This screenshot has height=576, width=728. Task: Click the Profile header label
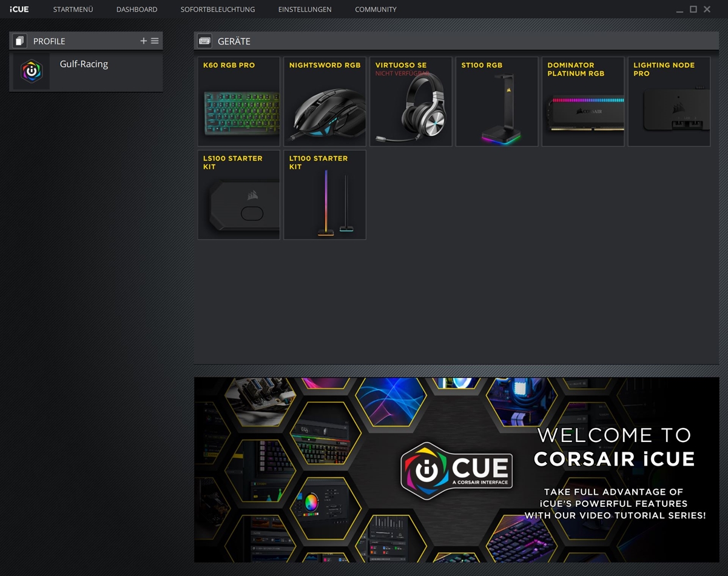[49, 41]
